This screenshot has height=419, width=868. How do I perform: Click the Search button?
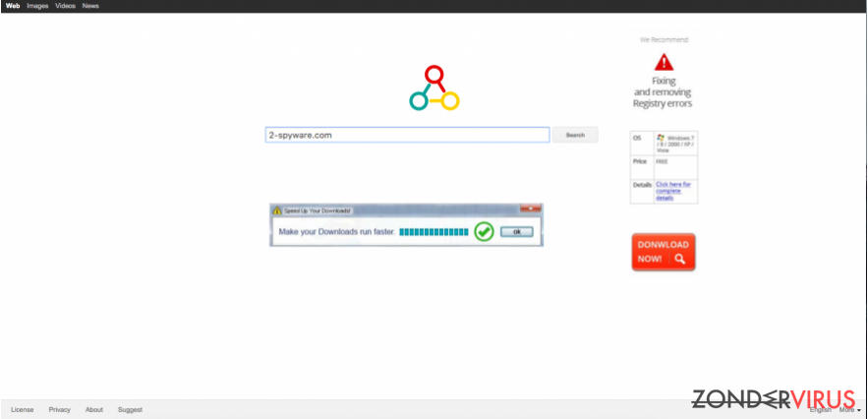(575, 135)
